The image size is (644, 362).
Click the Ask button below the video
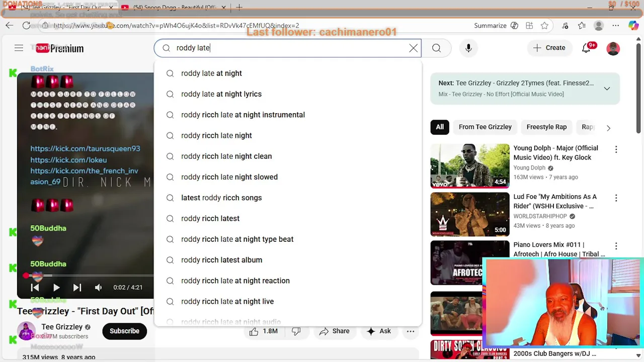(379, 331)
